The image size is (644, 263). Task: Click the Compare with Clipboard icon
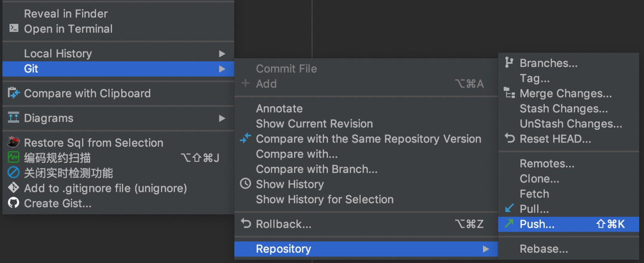(14, 93)
